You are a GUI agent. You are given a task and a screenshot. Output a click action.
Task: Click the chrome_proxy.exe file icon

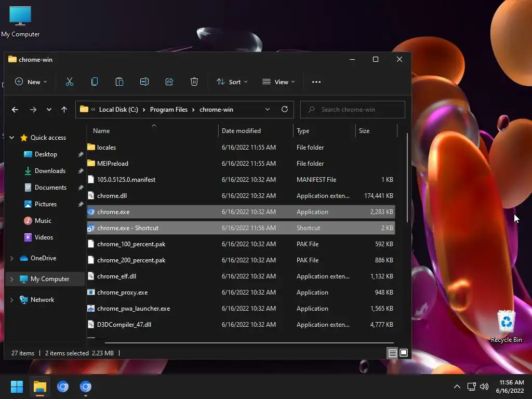pyautogui.click(x=91, y=292)
